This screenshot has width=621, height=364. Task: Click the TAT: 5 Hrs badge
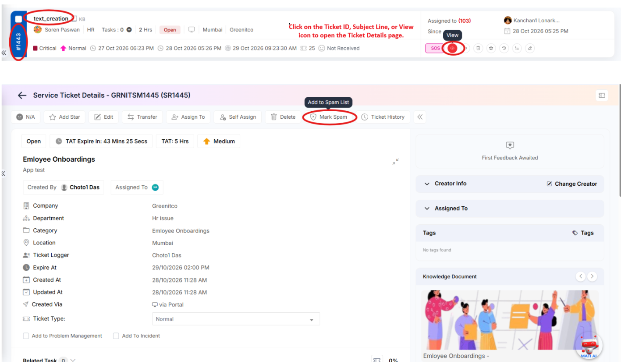(x=175, y=141)
